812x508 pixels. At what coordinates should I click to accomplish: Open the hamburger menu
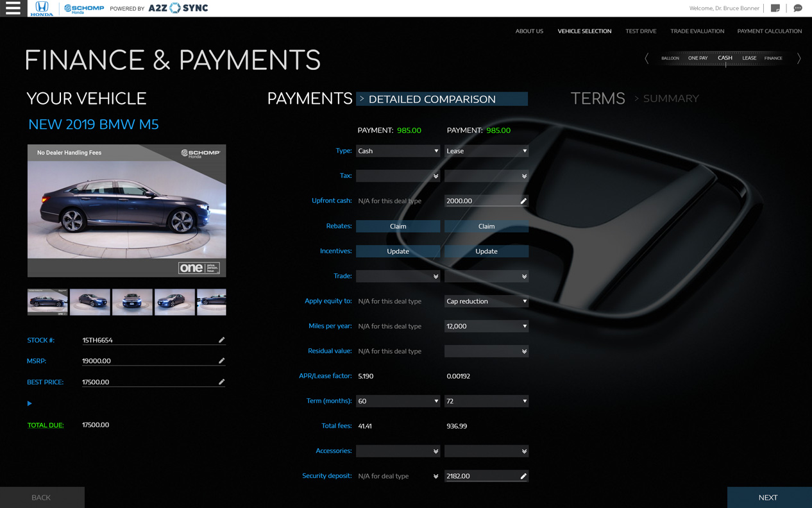(x=13, y=8)
